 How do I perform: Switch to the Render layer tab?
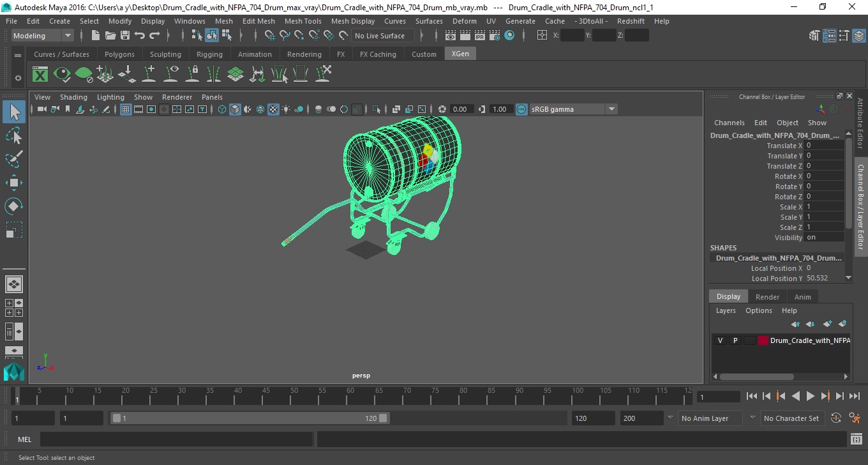point(767,297)
